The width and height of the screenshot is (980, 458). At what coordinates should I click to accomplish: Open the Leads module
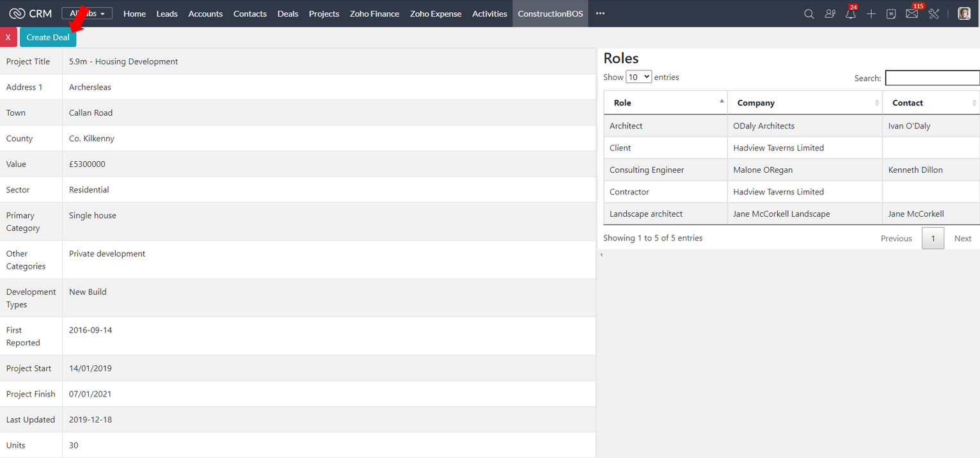(167, 13)
